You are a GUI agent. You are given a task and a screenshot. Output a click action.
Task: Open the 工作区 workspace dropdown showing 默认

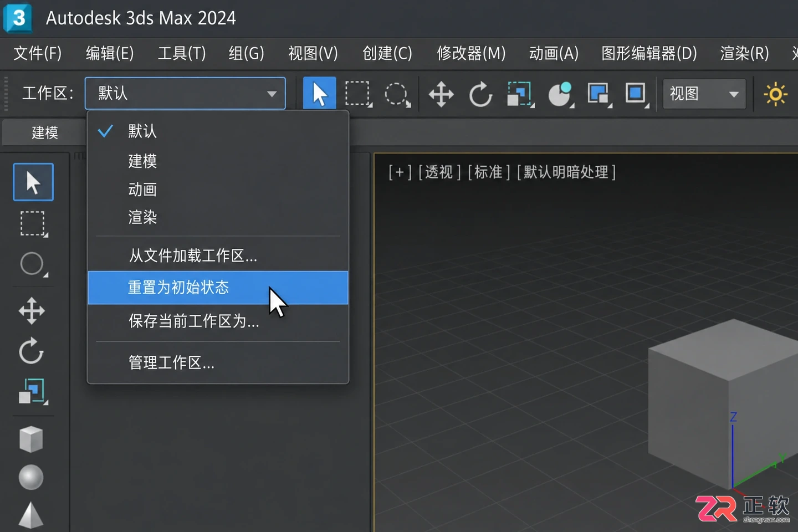[185, 93]
